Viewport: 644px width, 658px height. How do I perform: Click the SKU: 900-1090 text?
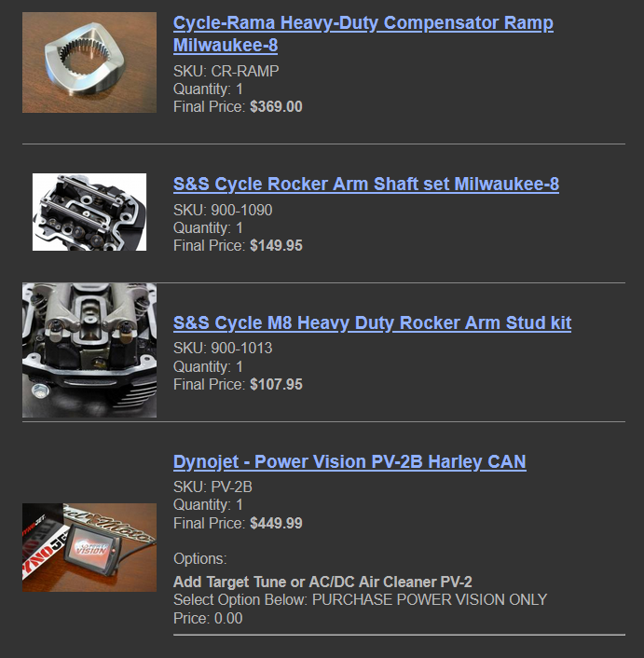[223, 210]
